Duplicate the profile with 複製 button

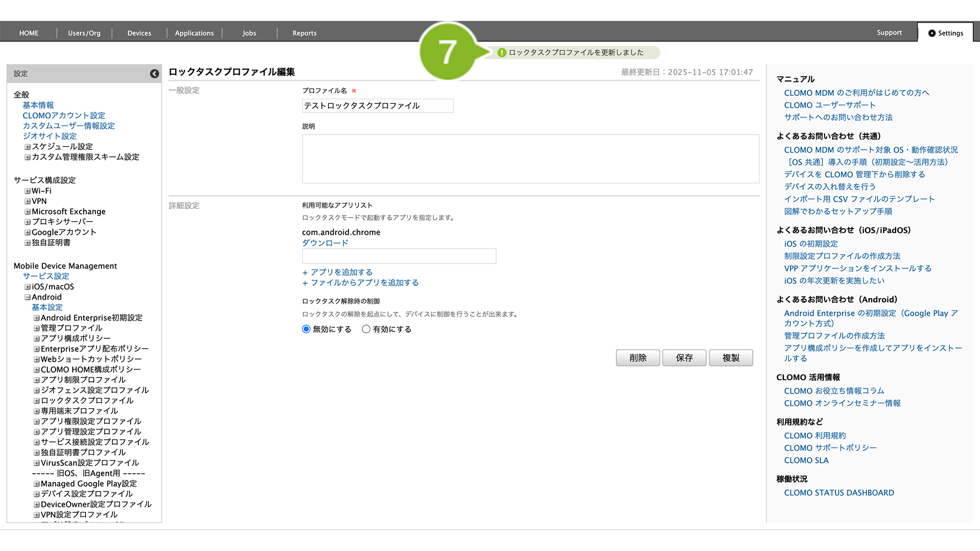pos(731,358)
